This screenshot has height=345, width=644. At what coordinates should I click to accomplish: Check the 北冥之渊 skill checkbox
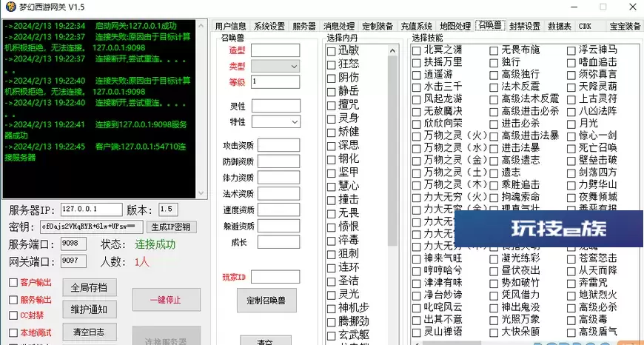tap(417, 50)
